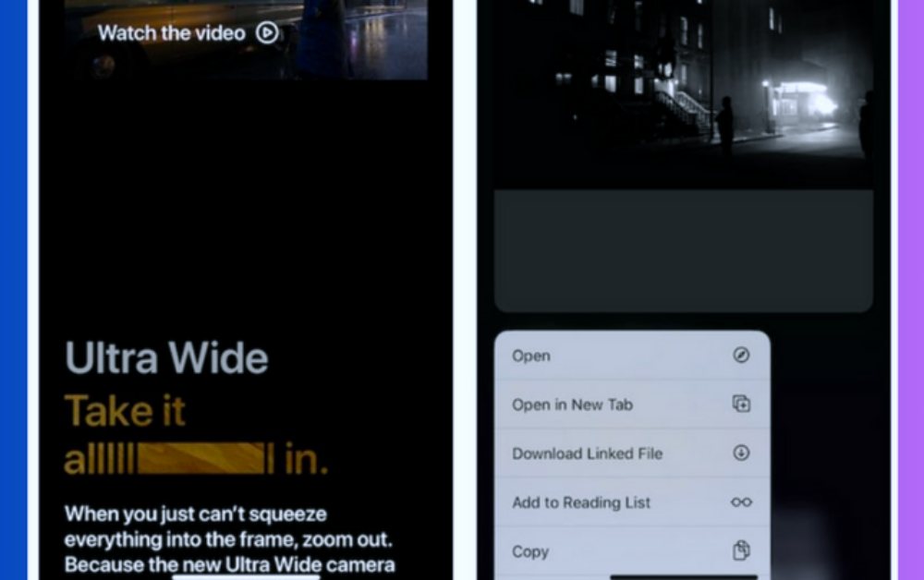Select Open in the context menu
The width and height of the screenshot is (924, 580).
tap(531, 356)
